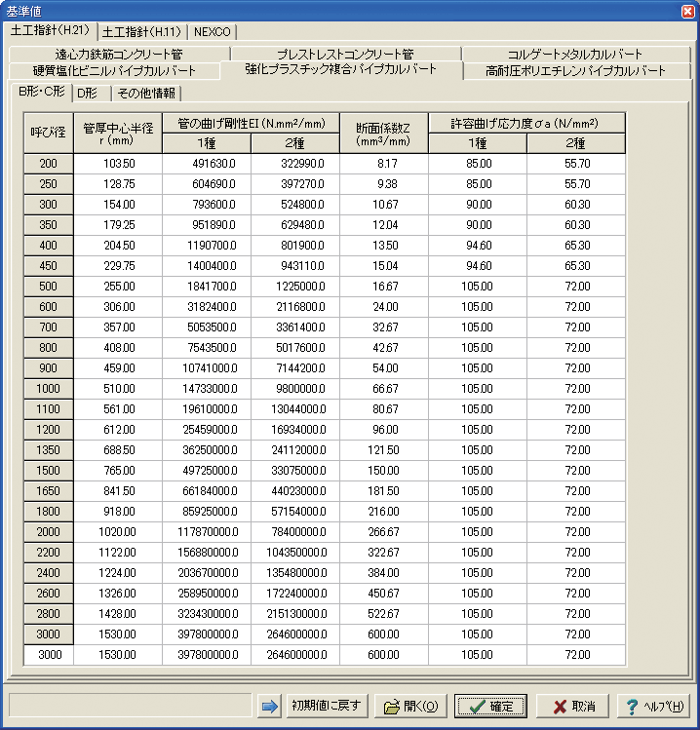700x730 pixels.
Task: Click section modulus cell 450.67
Action: (384, 594)
